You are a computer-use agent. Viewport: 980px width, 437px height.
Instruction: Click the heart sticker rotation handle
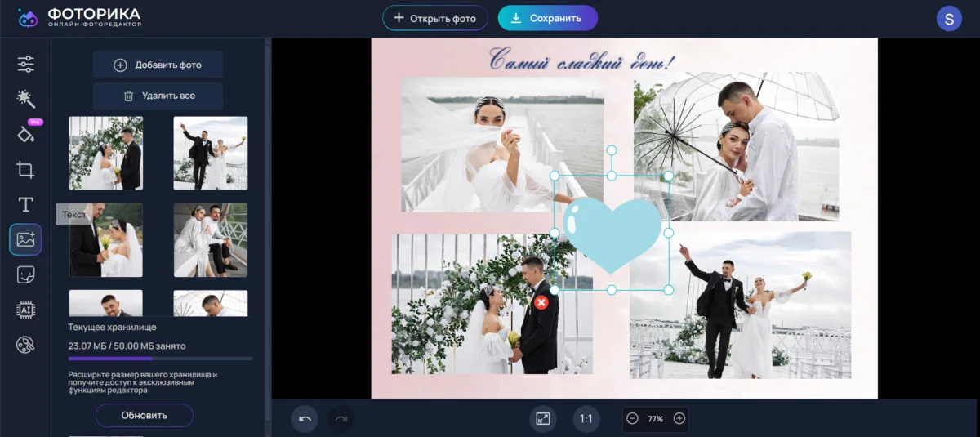point(612,150)
